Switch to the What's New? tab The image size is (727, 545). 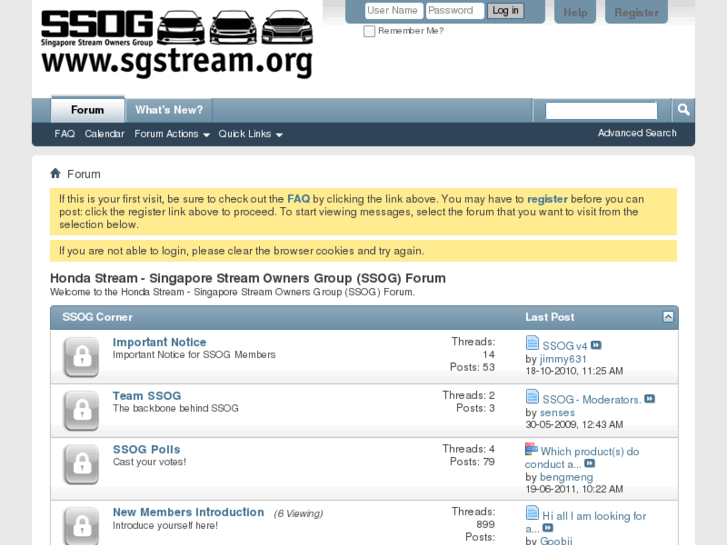[x=169, y=110]
